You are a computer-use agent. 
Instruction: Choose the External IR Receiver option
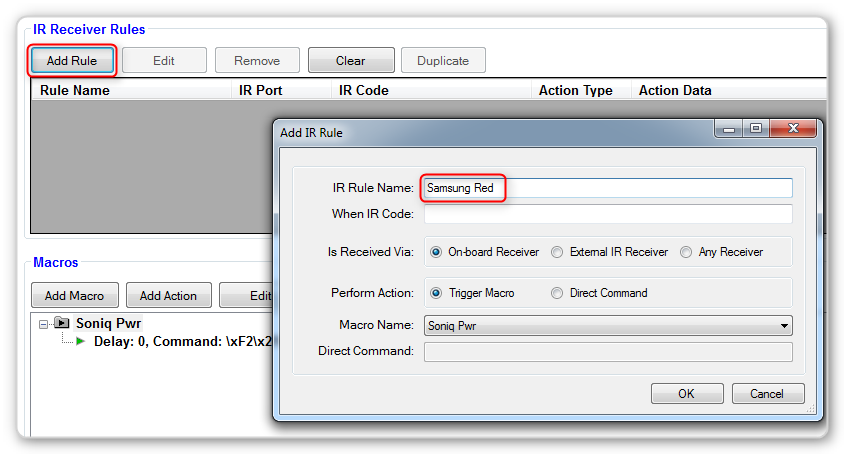(x=558, y=252)
